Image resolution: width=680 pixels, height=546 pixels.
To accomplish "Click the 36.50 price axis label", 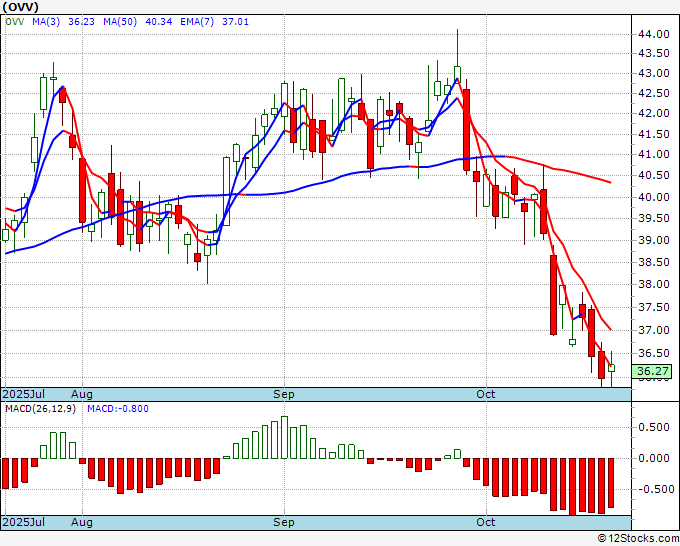I will [654, 353].
